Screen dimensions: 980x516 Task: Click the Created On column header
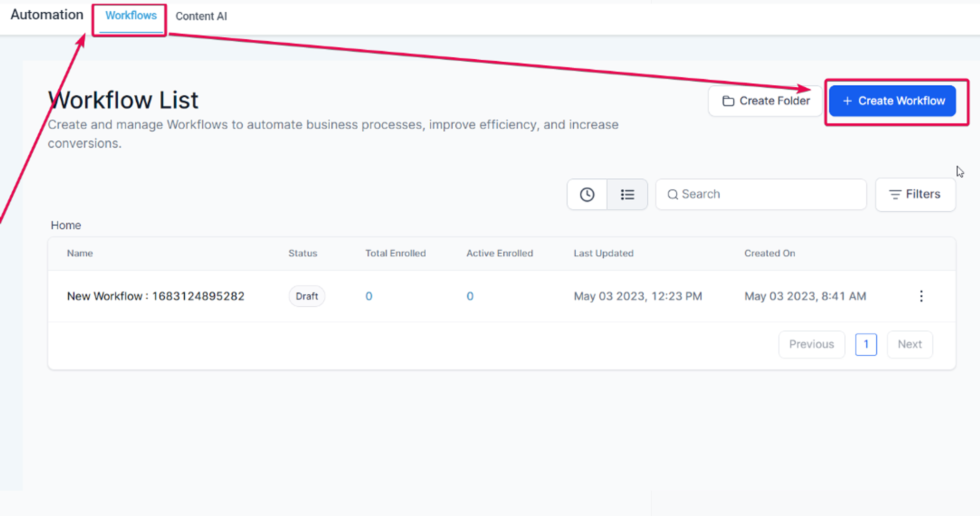[x=769, y=253]
